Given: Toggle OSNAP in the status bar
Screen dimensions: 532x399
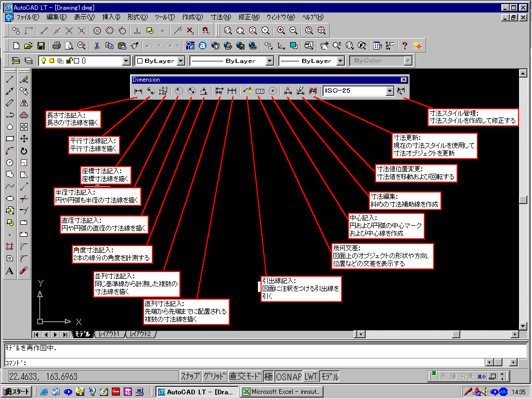Looking at the screenshot, I should tap(289, 376).
